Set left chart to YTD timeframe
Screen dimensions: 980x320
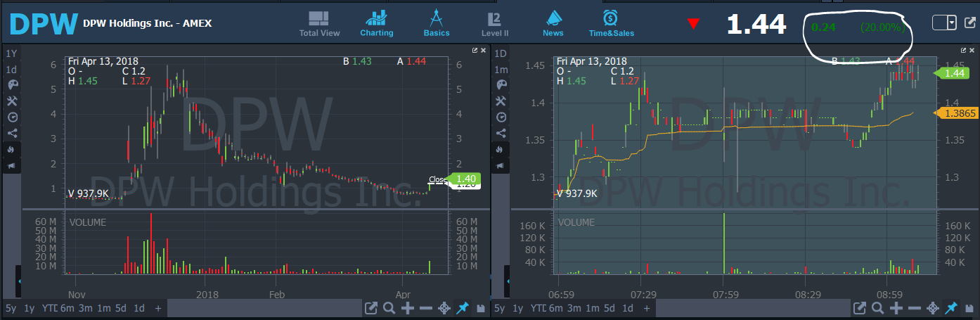coord(49,308)
